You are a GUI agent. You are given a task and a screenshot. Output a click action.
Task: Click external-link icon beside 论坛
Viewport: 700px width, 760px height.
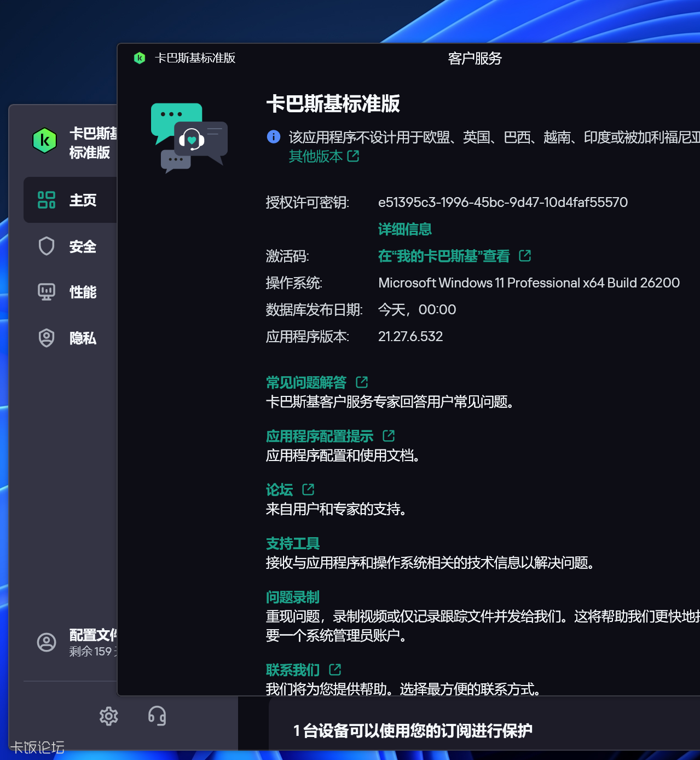(x=308, y=490)
